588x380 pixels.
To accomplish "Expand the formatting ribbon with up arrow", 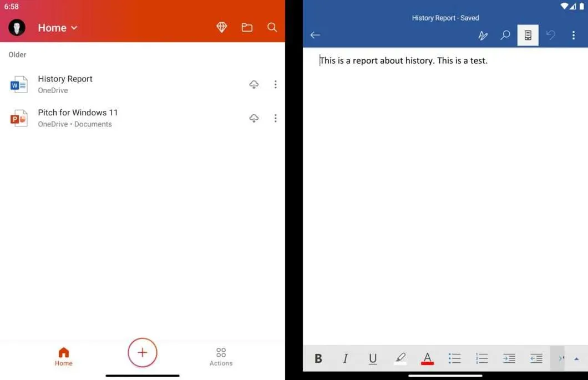I will point(576,359).
